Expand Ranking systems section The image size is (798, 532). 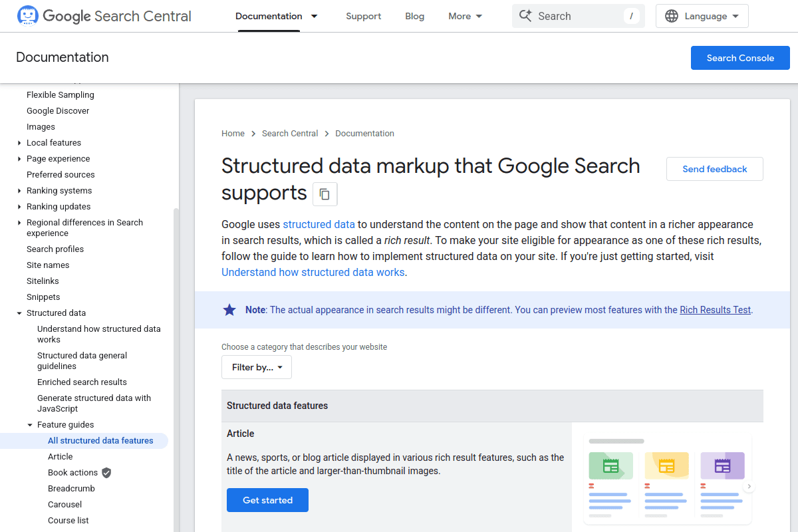[x=19, y=191]
